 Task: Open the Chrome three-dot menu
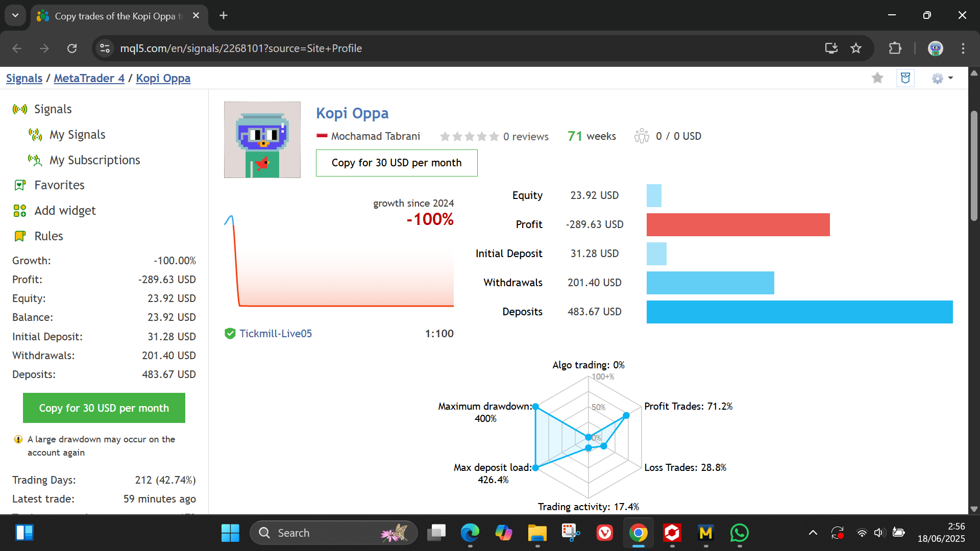[x=963, y=48]
